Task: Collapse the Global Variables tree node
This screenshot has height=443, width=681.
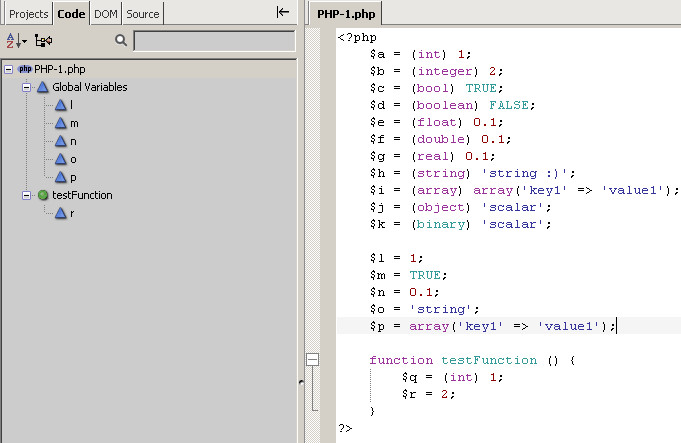Action: (x=26, y=87)
